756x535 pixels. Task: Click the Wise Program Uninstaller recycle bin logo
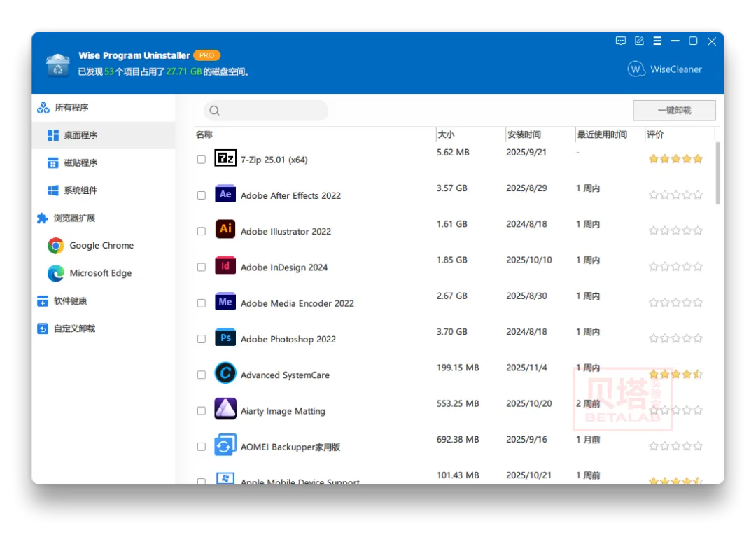(58, 65)
